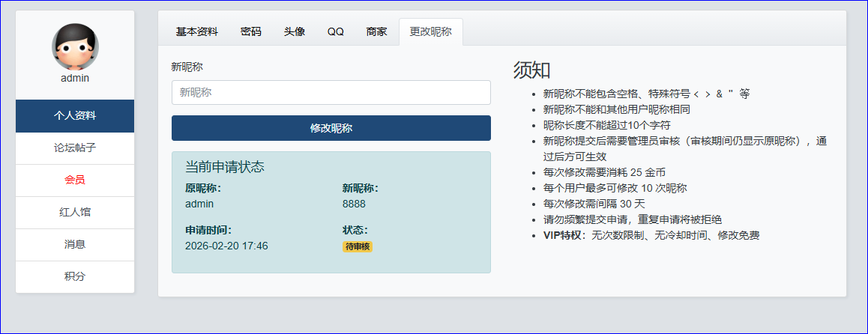Open the 商家 tab
Image resolution: width=868 pixels, height=334 pixels.
[x=377, y=32]
